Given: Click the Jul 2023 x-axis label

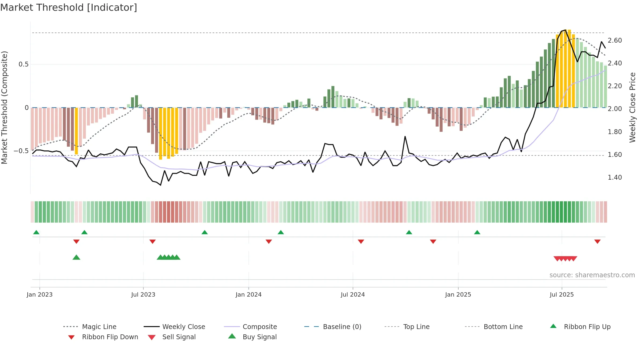Looking at the screenshot, I should (143, 294).
